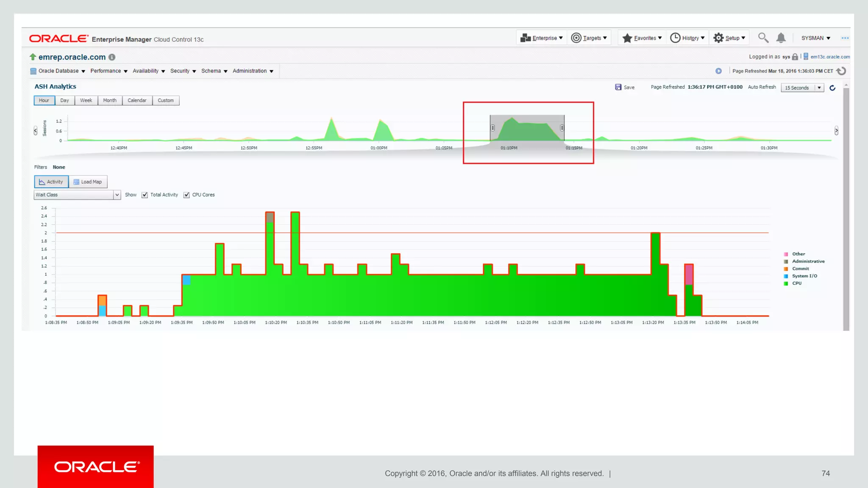Click info icon beside emrep.oracle.com
Screen dimensions: 868x488
click(112, 57)
